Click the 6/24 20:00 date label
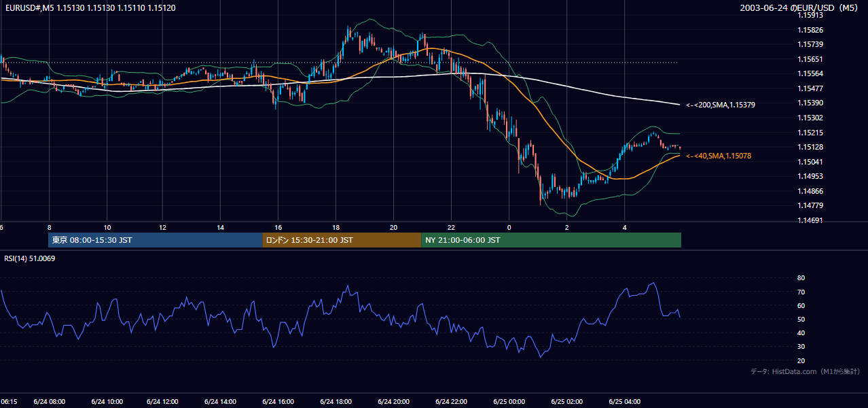Image resolution: width=868 pixels, height=408 pixels. 394,402
